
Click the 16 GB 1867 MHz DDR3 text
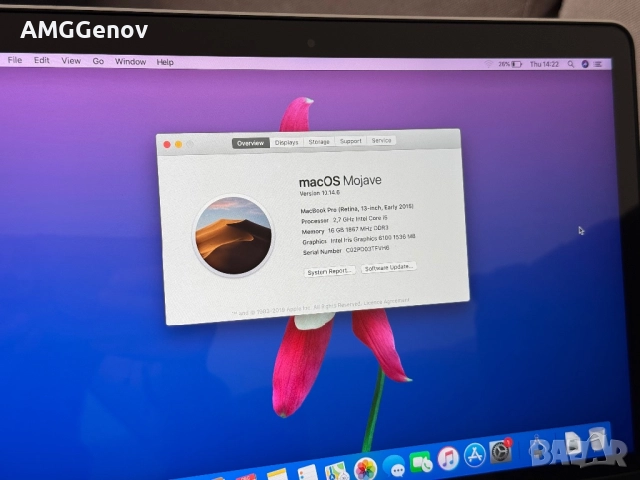358,229
